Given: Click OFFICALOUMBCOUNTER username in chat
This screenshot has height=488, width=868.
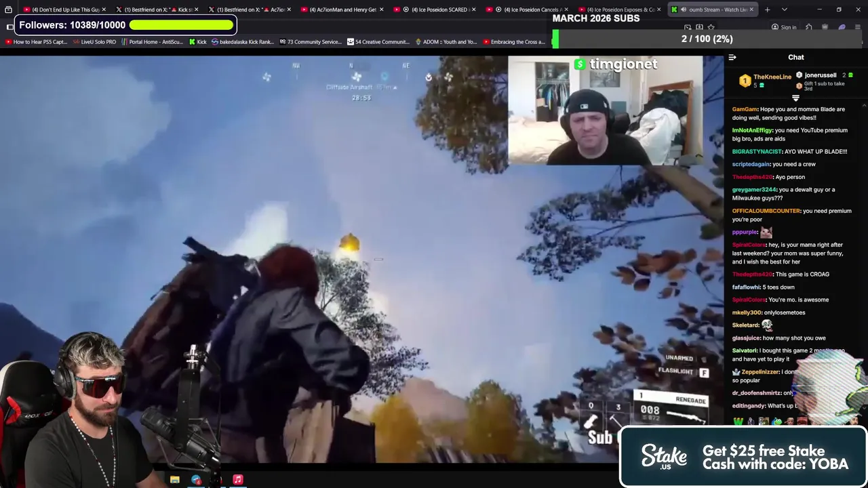Looking at the screenshot, I should tap(766, 211).
